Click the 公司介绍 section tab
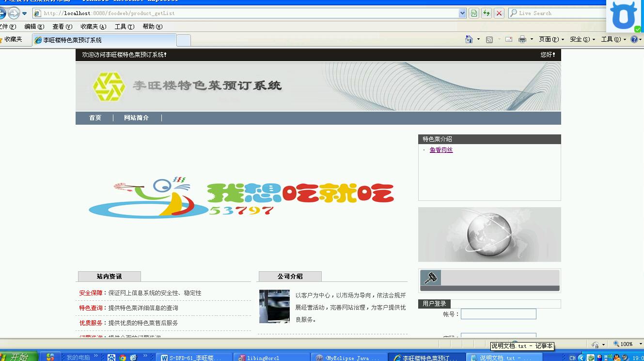Screen dimensions: 644x361 pyautogui.click(x=290, y=277)
